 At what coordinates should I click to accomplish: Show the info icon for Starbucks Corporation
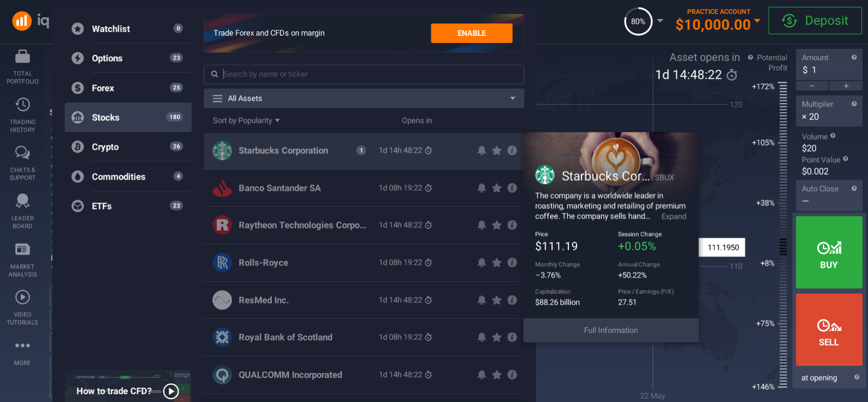pos(512,150)
